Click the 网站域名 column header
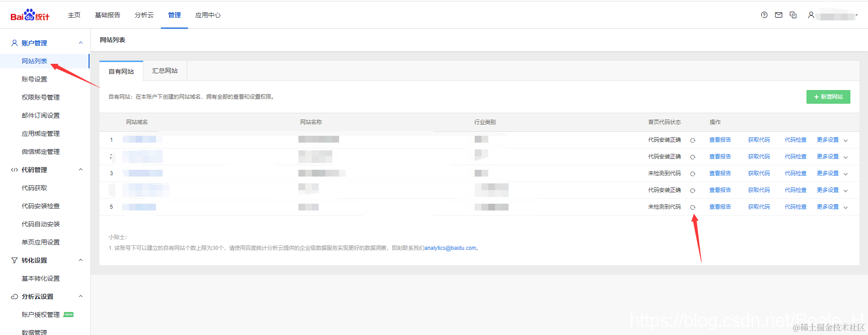Image resolution: width=868 pixels, height=335 pixels. (137, 122)
